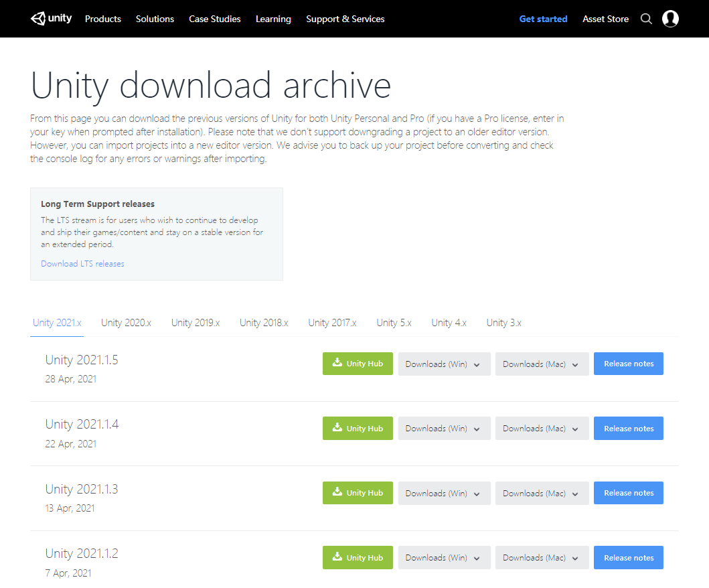Viewport: 709px width, 588px height.
Task: Open the Asset Store page
Action: coord(605,19)
